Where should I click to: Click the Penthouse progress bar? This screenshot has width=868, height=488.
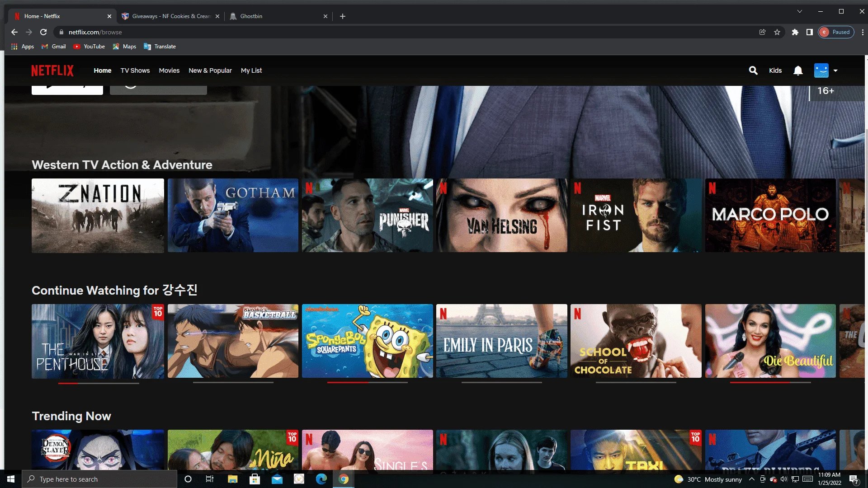(99, 383)
